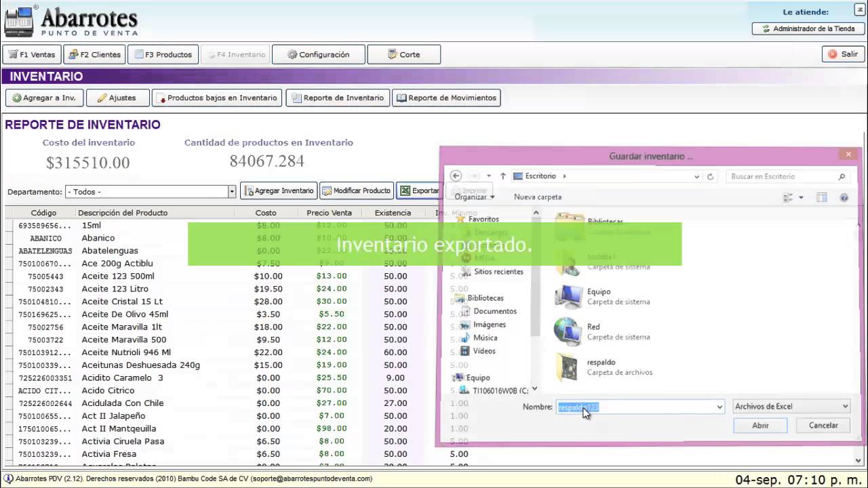Sort by Código column header
868x488 pixels.
43,213
